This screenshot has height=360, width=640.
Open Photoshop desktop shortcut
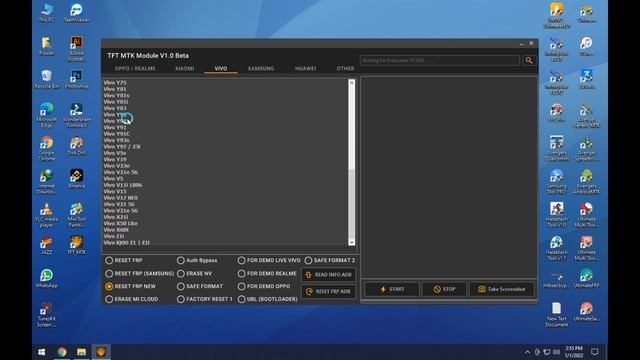pos(76,79)
